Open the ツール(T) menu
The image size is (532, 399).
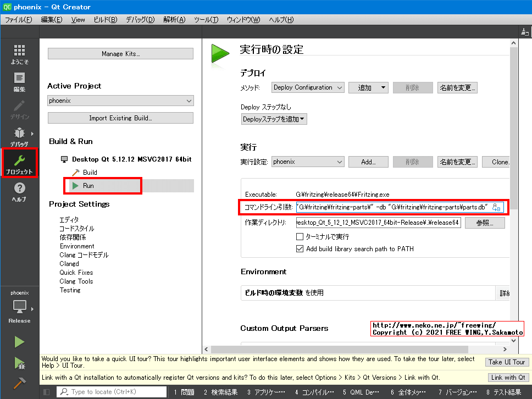pos(206,20)
